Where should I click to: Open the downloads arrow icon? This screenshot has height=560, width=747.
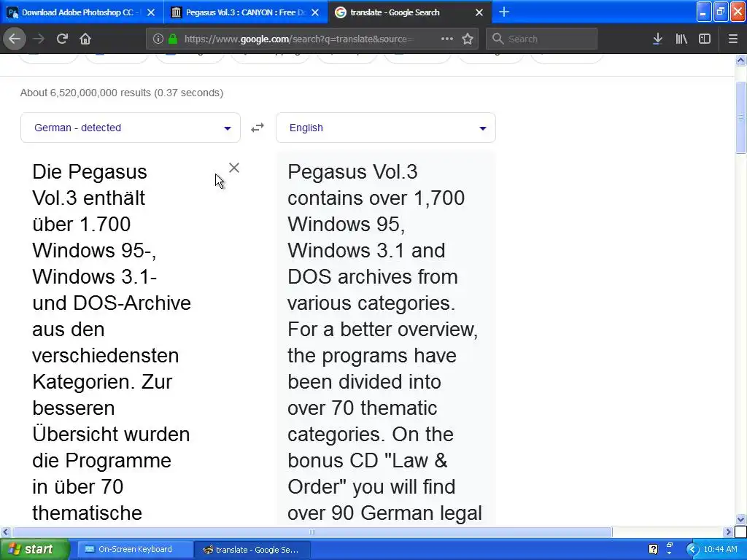click(x=657, y=39)
